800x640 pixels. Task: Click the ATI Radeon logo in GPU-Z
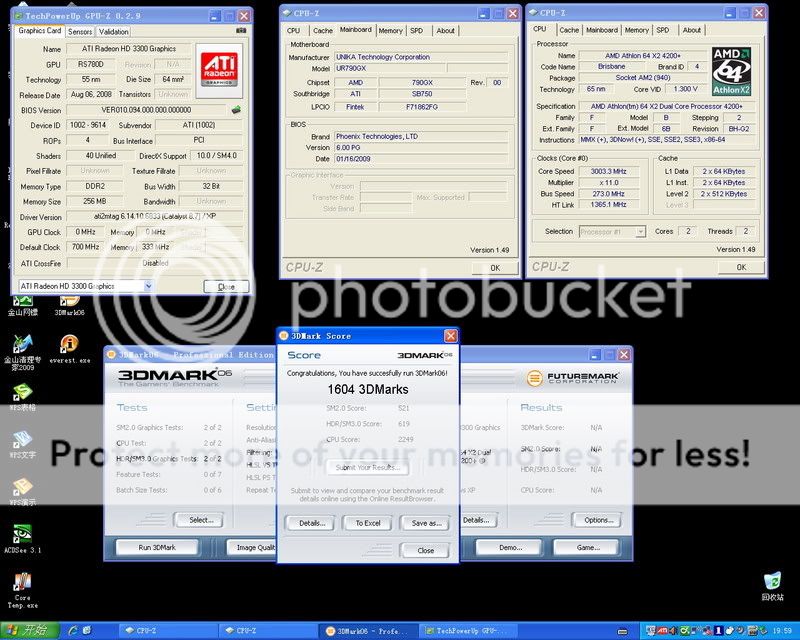click(218, 66)
